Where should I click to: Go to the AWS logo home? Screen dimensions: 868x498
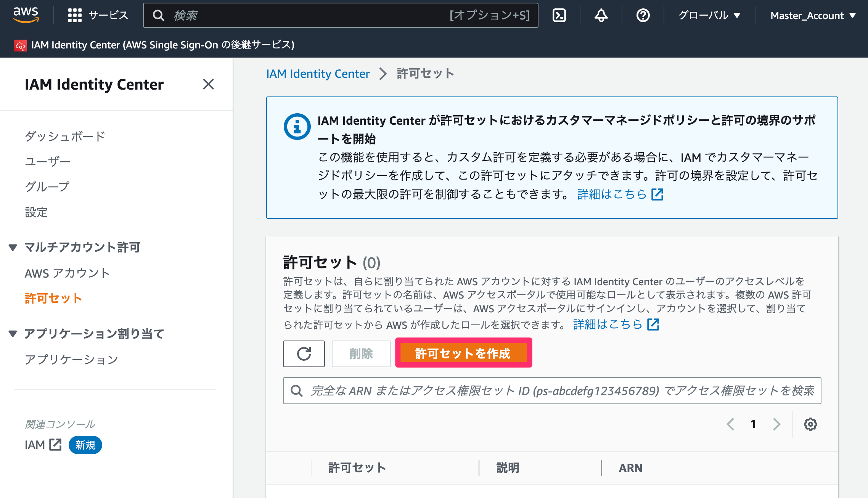pyautogui.click(x=26, y=15)
